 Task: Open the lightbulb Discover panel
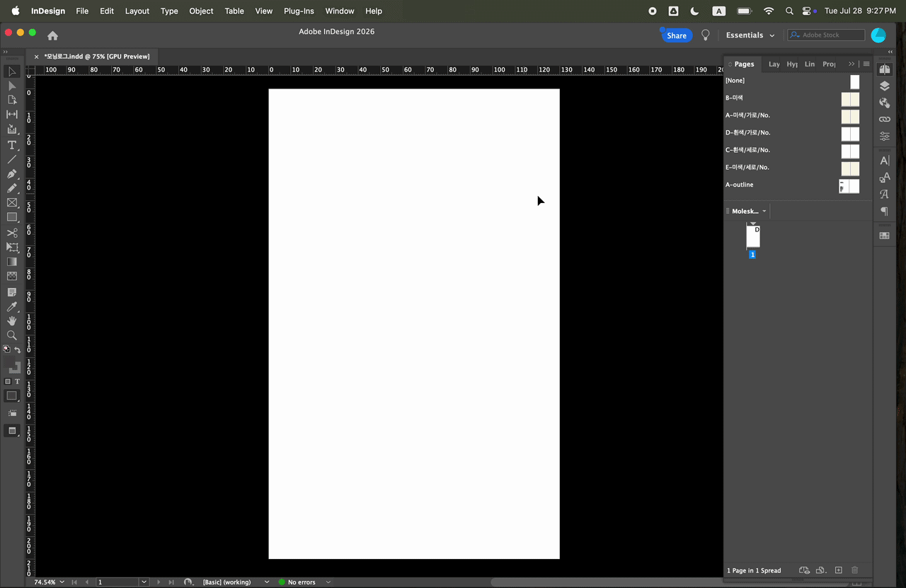click(705, 35)
